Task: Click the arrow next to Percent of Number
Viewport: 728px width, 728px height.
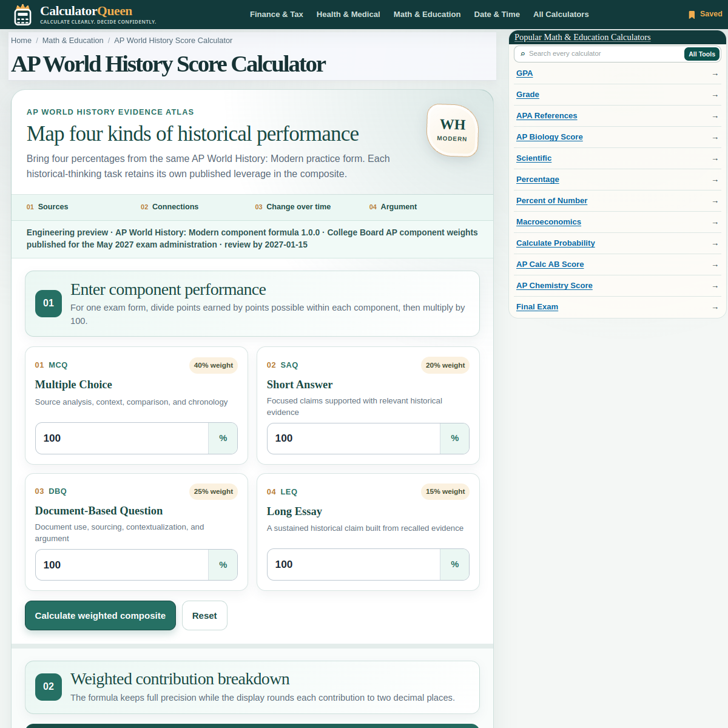Action: pyautogui.click(x=715, y=201)
